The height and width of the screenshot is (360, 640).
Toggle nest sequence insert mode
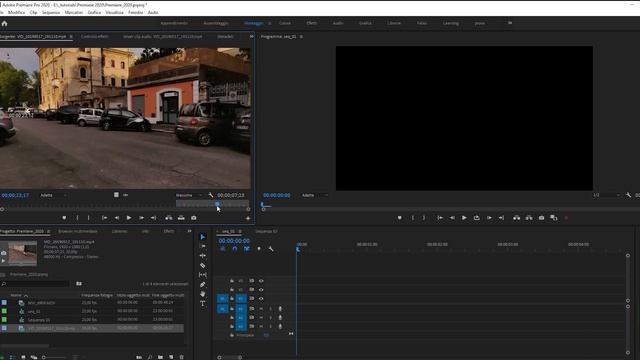coord(222,249)
